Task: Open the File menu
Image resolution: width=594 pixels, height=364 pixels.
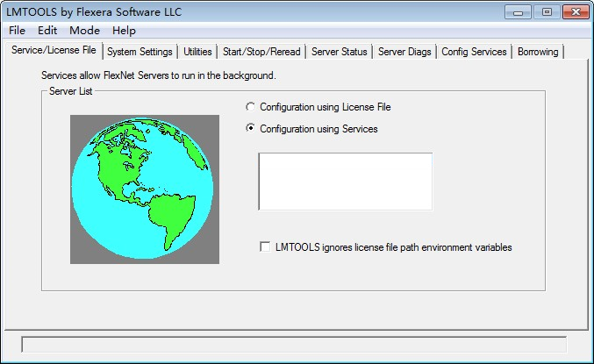Action: click(x=17, y=31)
